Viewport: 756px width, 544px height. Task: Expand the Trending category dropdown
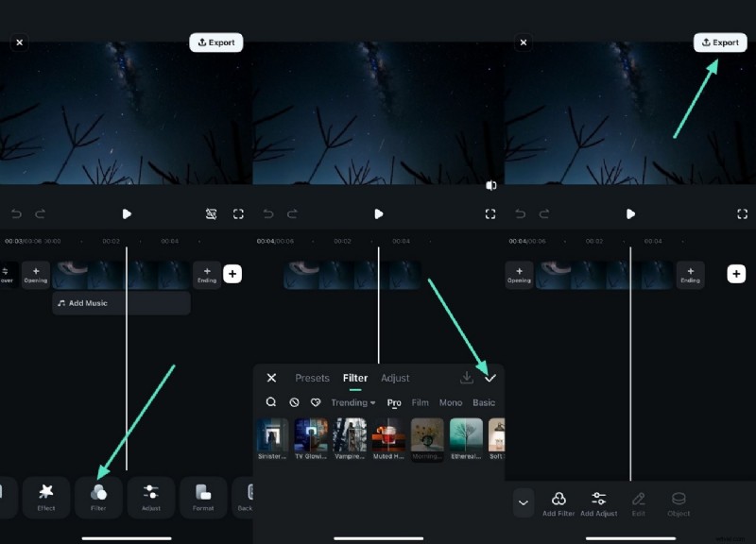click(x=352, y=402)
